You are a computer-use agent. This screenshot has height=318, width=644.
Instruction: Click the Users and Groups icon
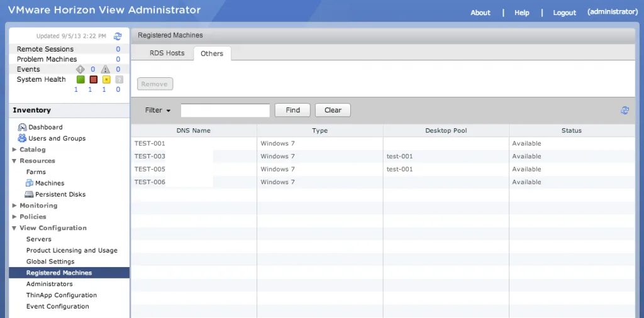[x=22, y=138]
